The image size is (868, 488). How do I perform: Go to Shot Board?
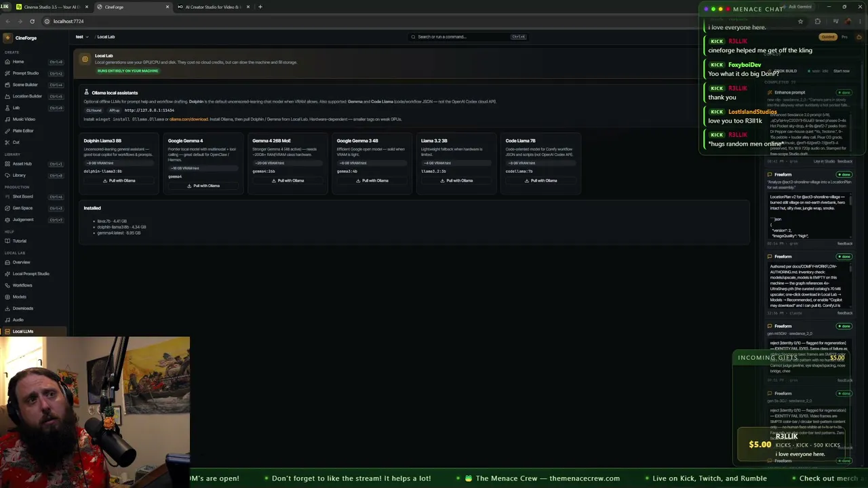pyautogui.click(x=33, y=197)
